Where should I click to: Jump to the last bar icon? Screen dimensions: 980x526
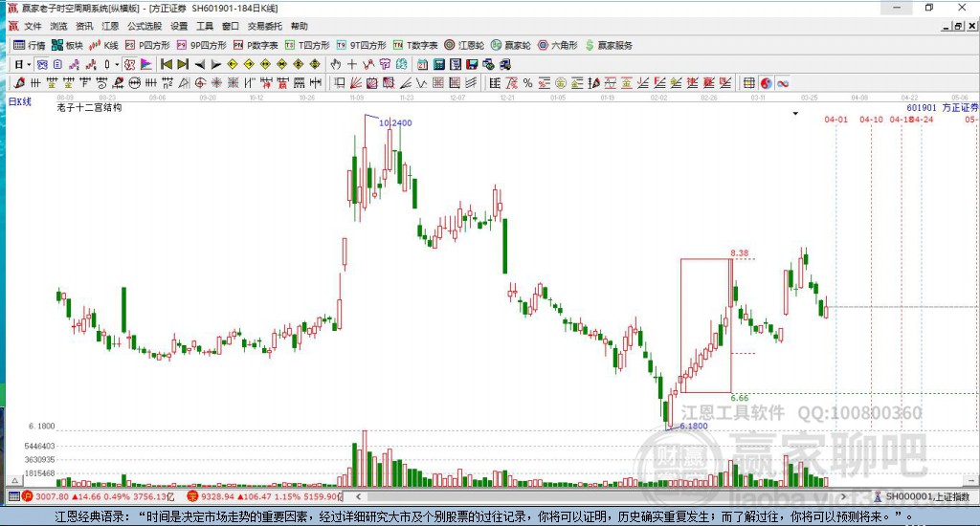click(183, 64)
